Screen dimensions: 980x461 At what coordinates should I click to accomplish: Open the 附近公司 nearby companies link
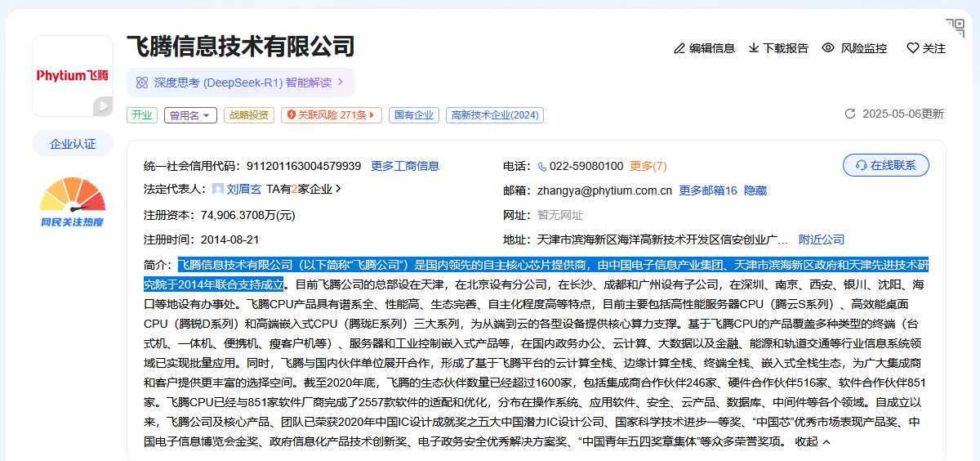point(822,239)
